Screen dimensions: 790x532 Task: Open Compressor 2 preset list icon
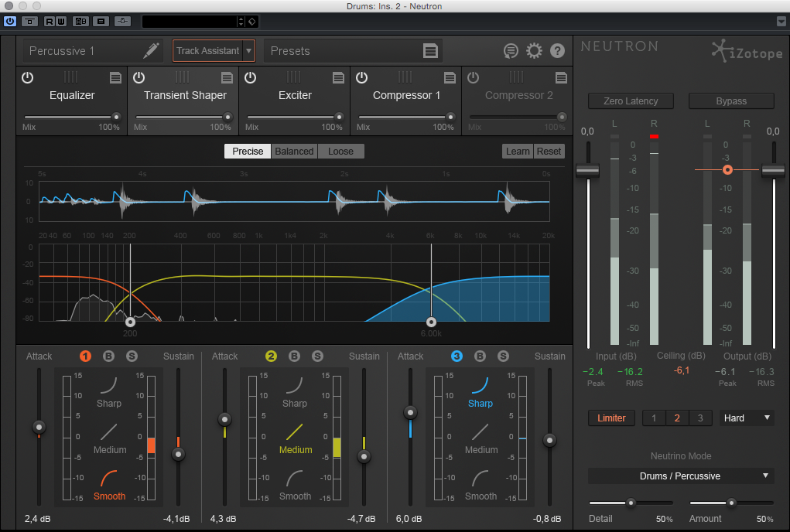561,77
